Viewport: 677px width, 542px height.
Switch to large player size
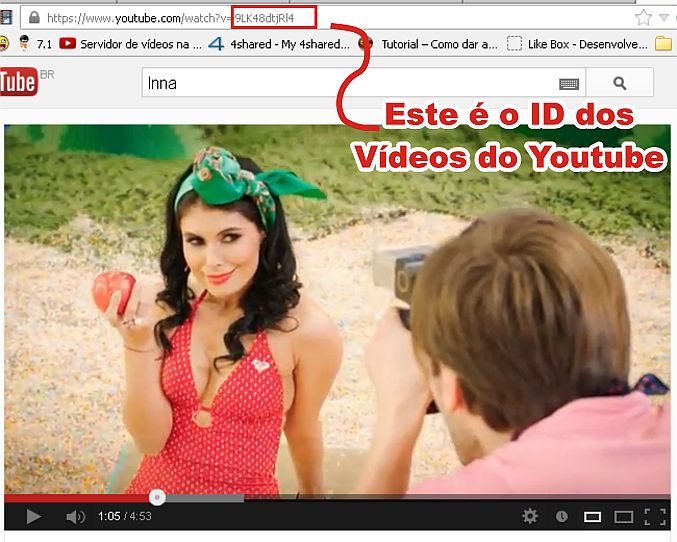point(624,517)
